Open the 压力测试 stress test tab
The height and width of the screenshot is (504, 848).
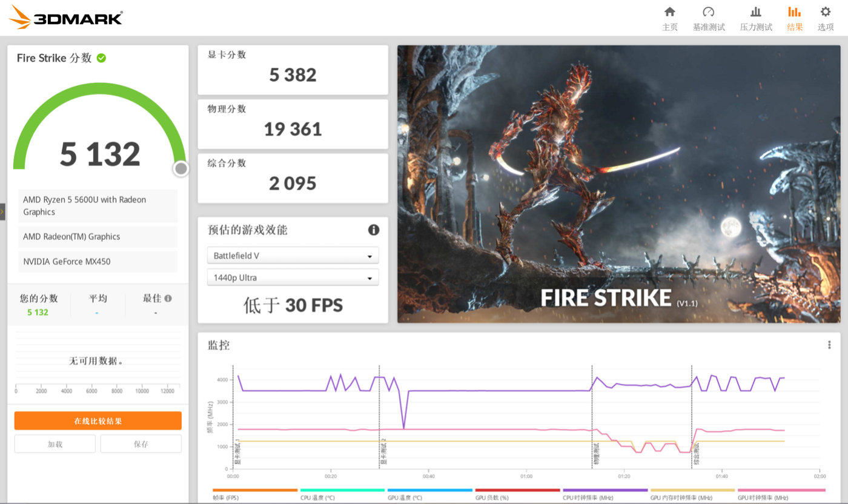click(756, 19)
